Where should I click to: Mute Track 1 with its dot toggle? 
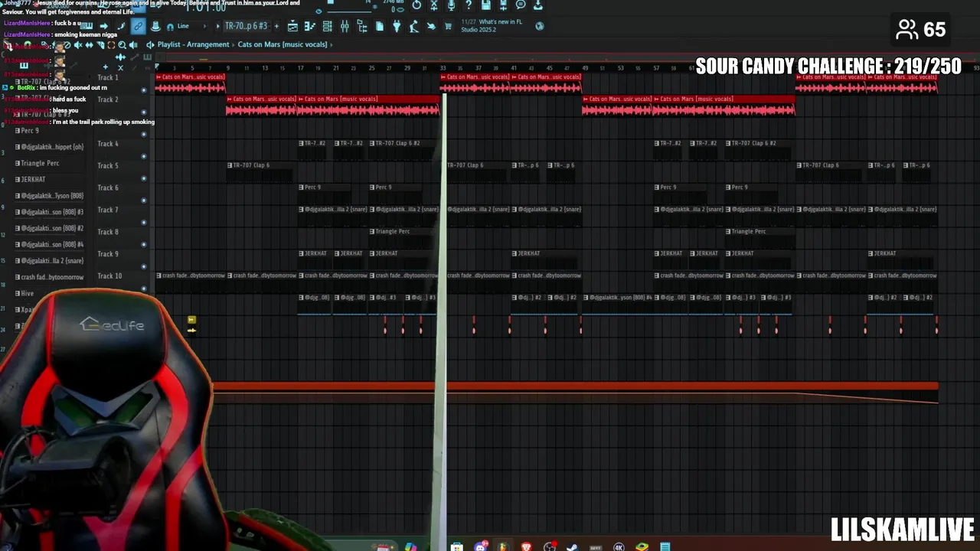click(143, 90)
